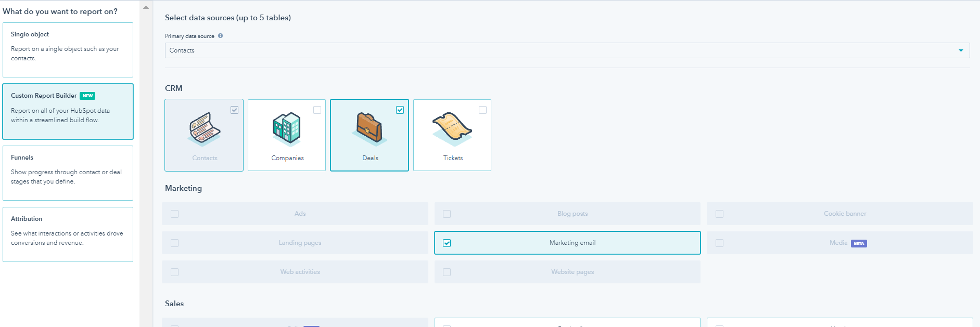Uncheck the Deals checkbox
The height and width of the screenshot is (327, 980).
pos(400,110)
